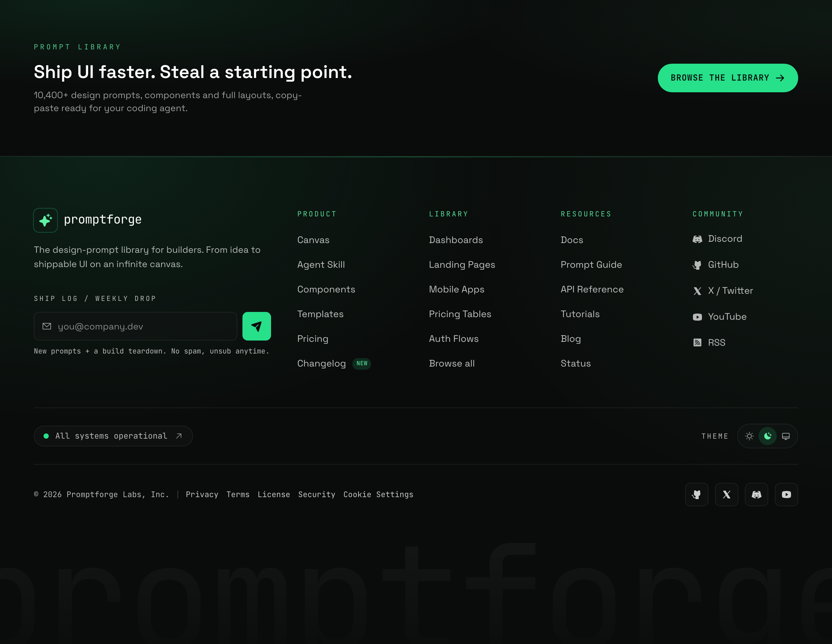Open Status link in Resources column
Image resolution: width=832 pixels, height=644 pixels.
tap(576, 364)
